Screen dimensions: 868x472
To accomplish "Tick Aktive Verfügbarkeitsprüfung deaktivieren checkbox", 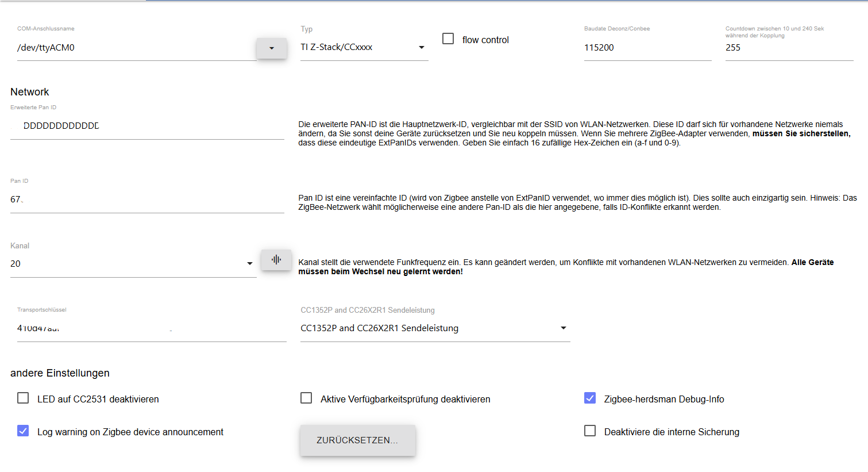I will 306,398.
